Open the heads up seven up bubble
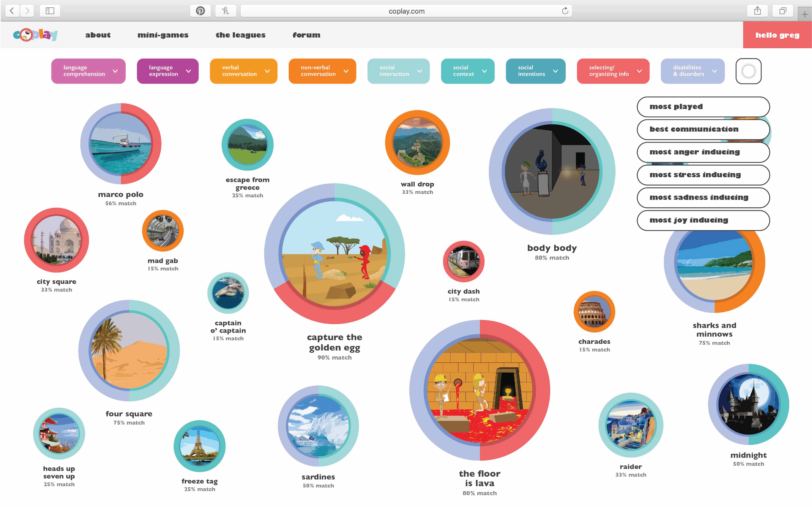Image resolution: width=812 pixels, height=507 pixels. (x=59, y=434)
